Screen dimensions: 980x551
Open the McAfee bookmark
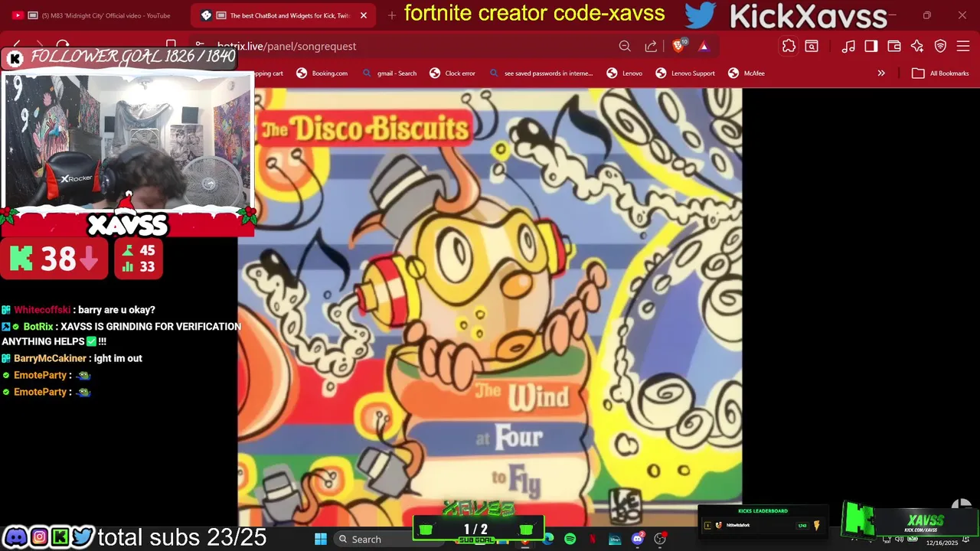[x=746, y=73]
